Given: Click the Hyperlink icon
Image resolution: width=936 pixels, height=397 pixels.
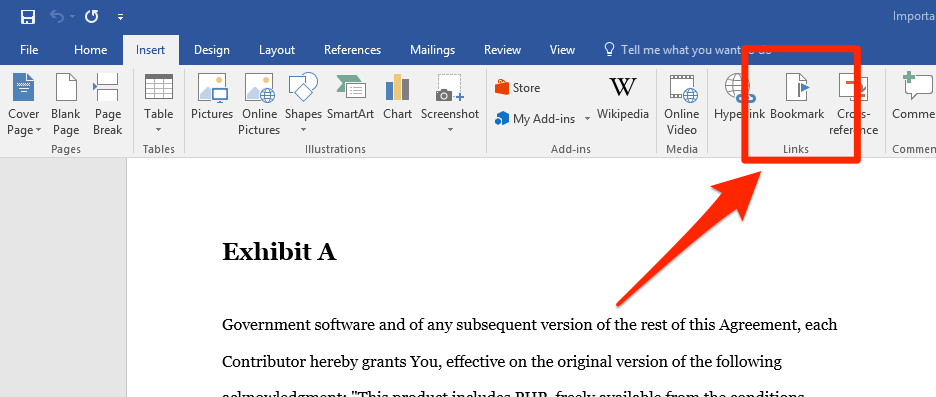Looking at the screenshot, I should pos(739,87).
